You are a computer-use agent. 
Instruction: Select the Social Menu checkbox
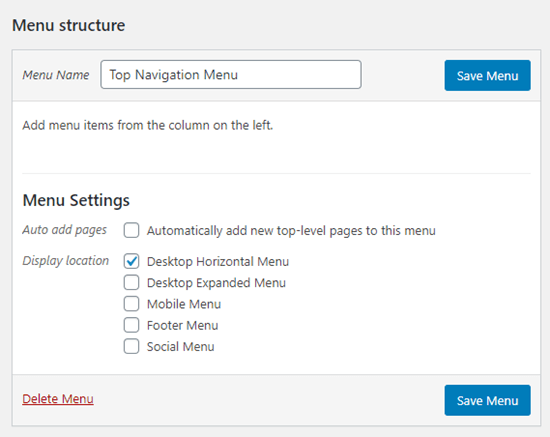coord(132,346)
